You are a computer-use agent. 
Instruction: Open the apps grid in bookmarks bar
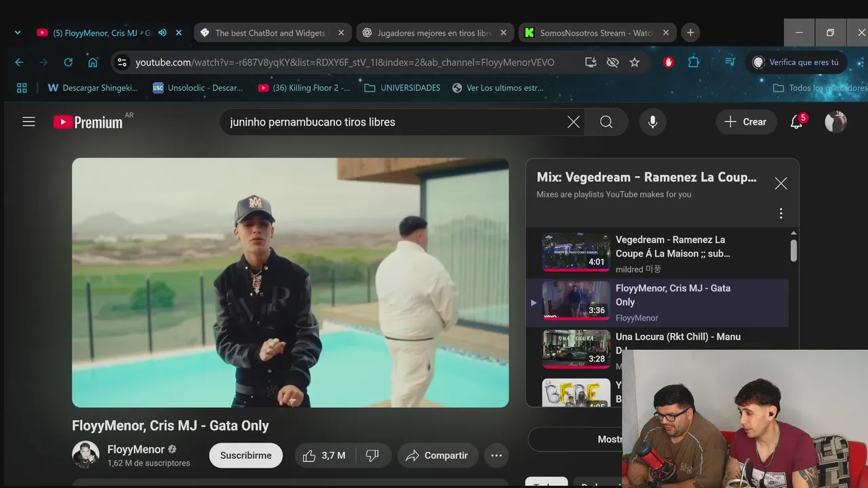click(22, 88)
